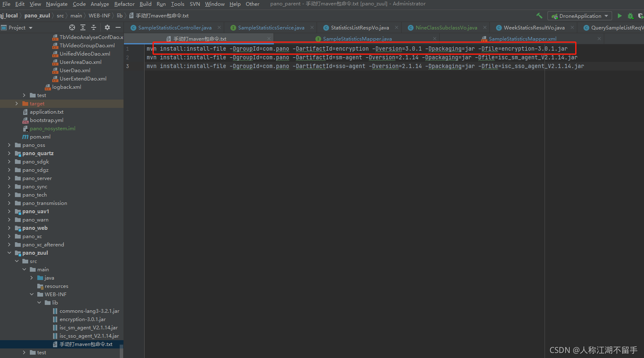
Task: Click locate-in-project target icon in Project panel
Action: tap(72, 27)
